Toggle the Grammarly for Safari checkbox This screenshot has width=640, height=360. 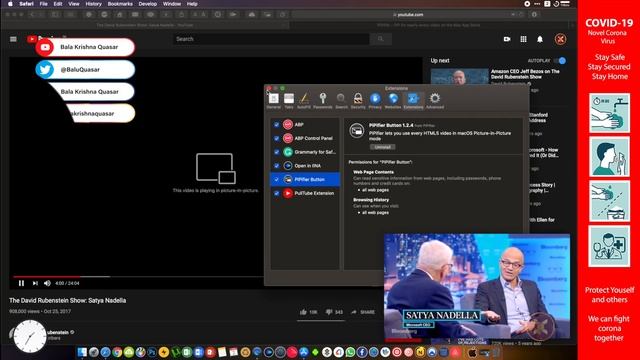tap(276, 152)
